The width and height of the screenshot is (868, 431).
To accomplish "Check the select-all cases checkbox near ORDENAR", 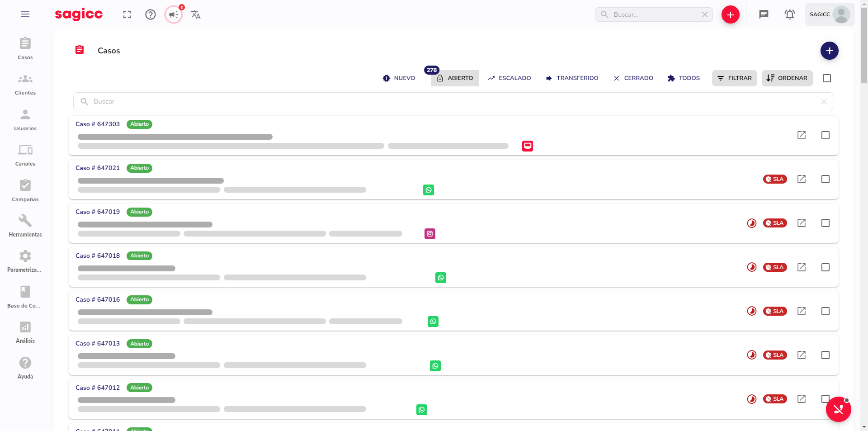I will point(827,78).
